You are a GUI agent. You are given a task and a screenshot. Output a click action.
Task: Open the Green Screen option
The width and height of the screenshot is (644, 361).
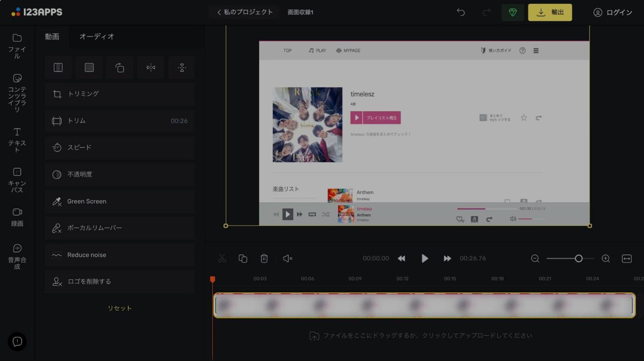coord(120,201)
